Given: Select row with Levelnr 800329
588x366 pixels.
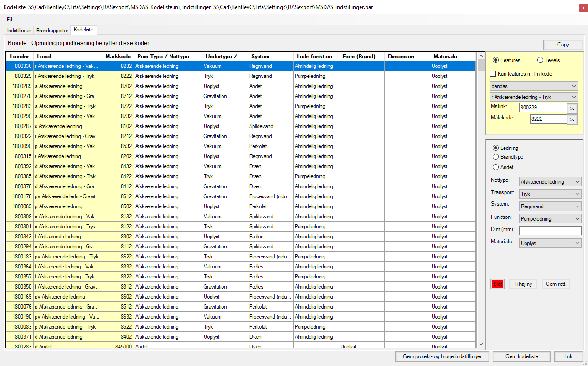Looking at the screenshot, I should tap(241, 76).
